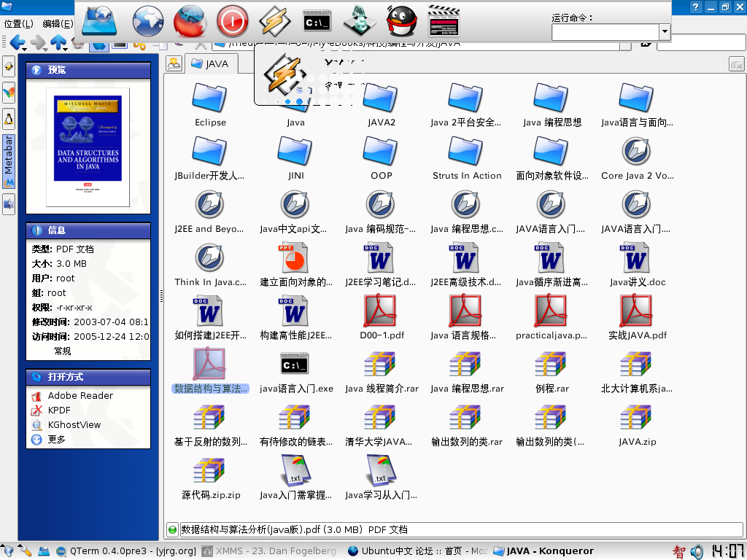Viewport: 747px width, 560px height.
Task: Open the terminal launcher in the dock
Action: tap(317, 22)
